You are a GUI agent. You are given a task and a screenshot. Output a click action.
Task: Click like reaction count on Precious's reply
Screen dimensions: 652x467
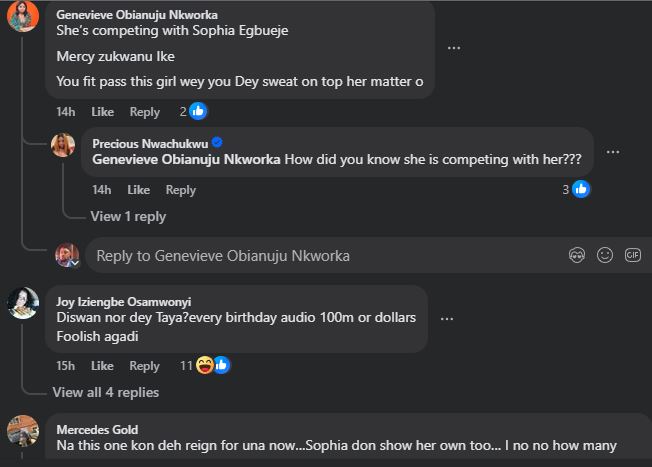(575, 189)
